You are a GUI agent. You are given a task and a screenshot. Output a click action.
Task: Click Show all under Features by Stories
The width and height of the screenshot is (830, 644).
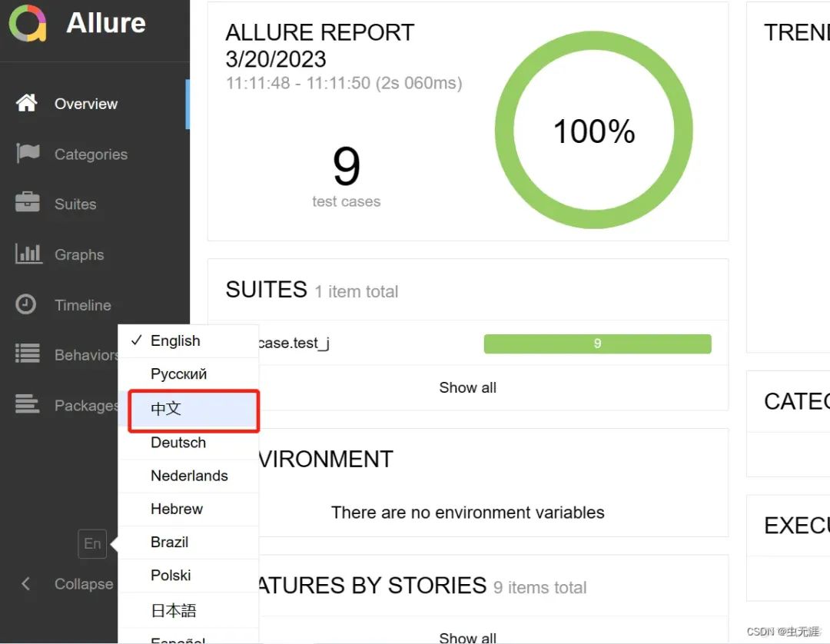(x=467, y=636)
